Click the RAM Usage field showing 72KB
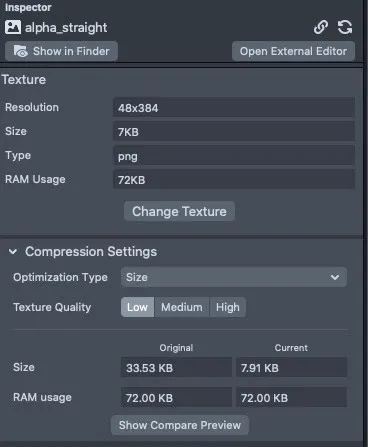 coord(234,179)
